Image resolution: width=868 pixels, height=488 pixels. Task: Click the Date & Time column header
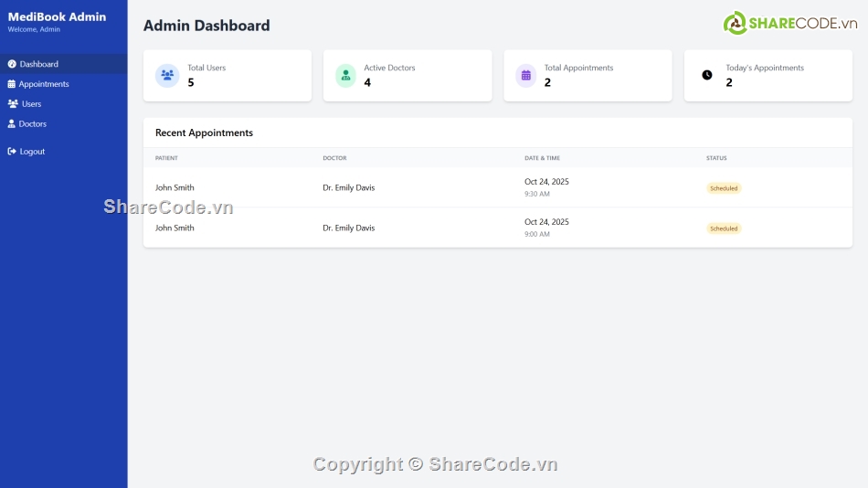pyautogui.click(x=542, y=158)
